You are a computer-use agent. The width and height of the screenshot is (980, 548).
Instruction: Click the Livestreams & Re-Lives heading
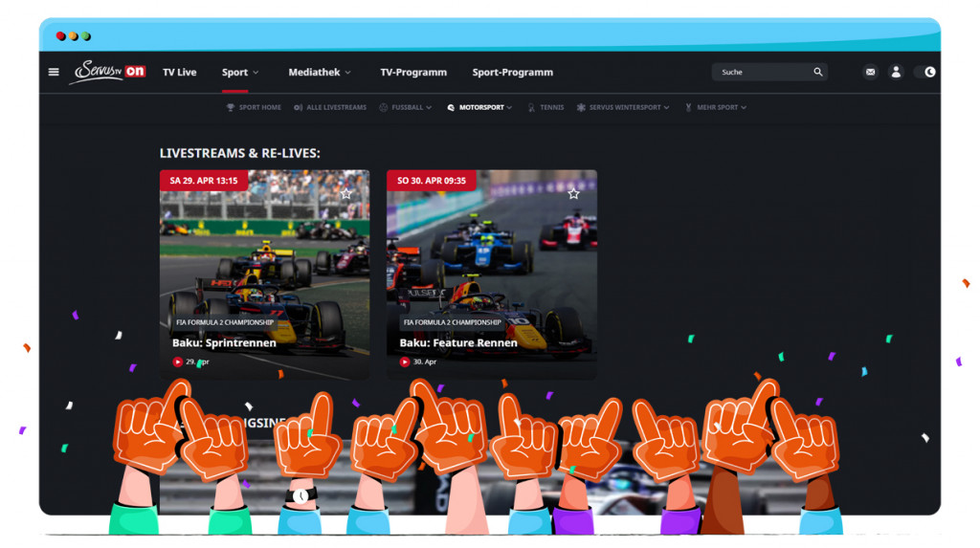(x=239, y=153)
